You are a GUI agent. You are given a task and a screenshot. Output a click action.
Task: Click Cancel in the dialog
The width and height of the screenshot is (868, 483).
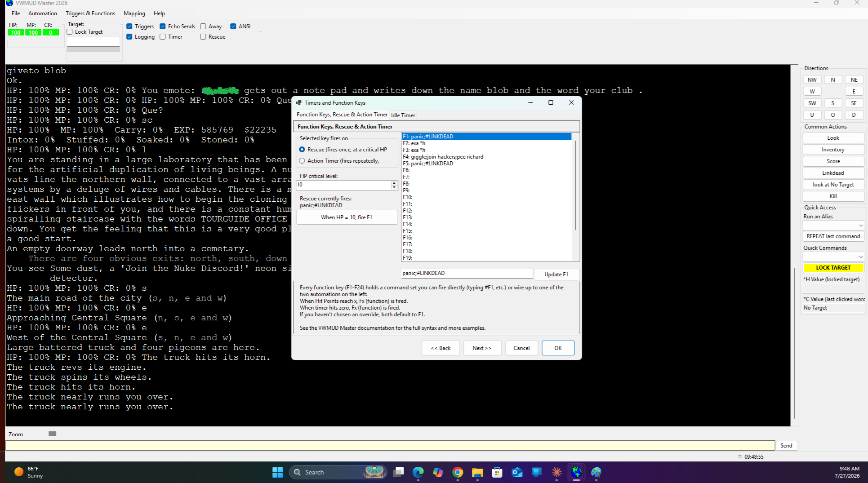(x=521, y=348)
